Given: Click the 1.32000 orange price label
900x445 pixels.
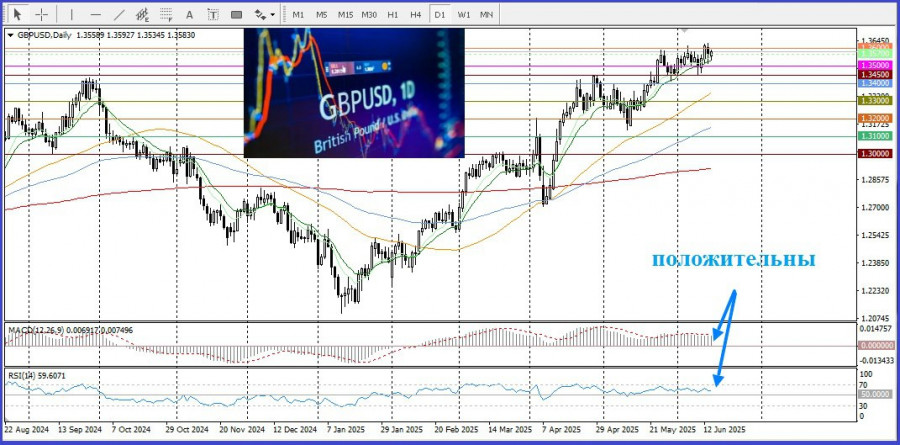Looking at the screenshot, I should (875, 118).
